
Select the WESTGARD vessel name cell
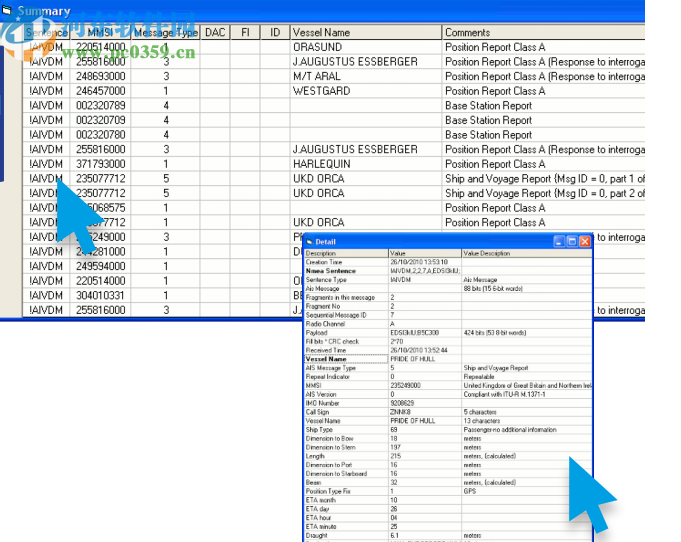(321, 91)
